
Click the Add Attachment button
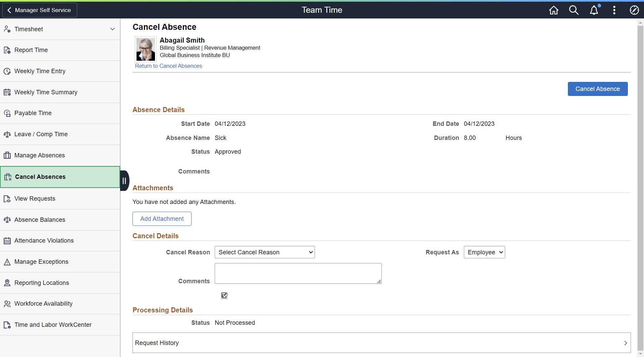162,218
